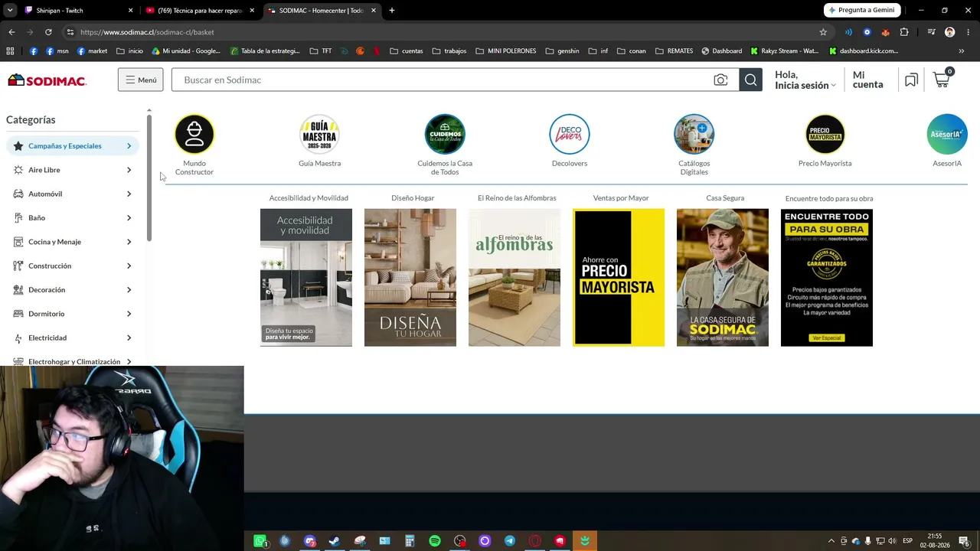Open Windows notification center

[x=964, y=541]
